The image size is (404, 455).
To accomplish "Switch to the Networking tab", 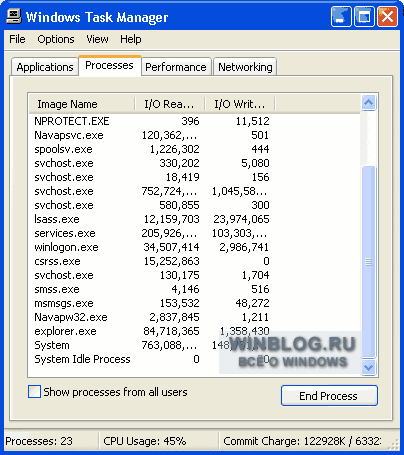I will click(245, 67).
